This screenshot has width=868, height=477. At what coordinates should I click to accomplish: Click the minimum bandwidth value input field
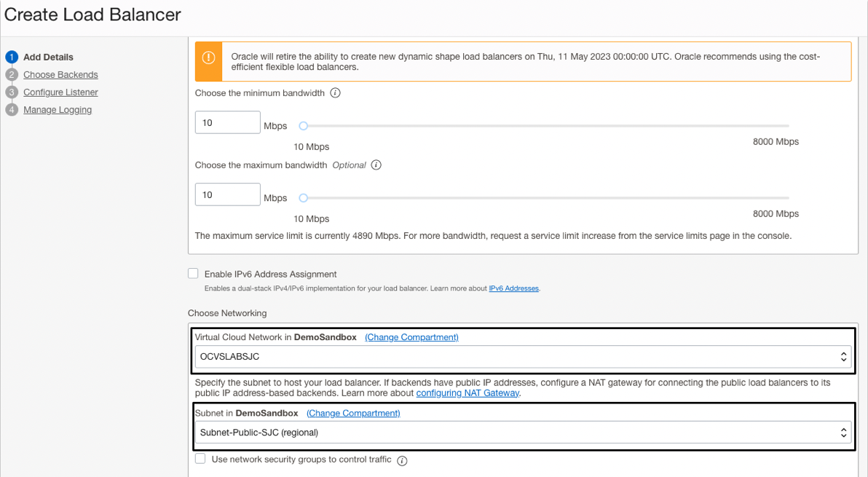[227, 122]
